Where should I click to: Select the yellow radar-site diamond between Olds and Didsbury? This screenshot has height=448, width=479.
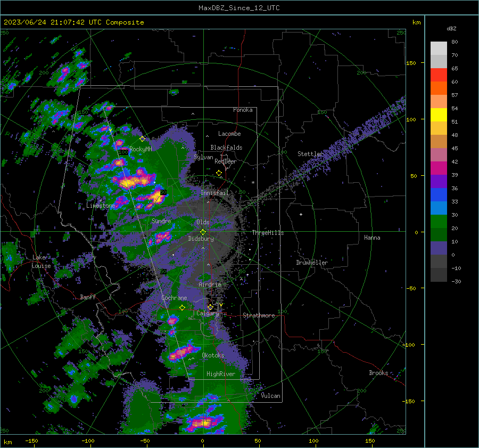(x=203, y=232)
